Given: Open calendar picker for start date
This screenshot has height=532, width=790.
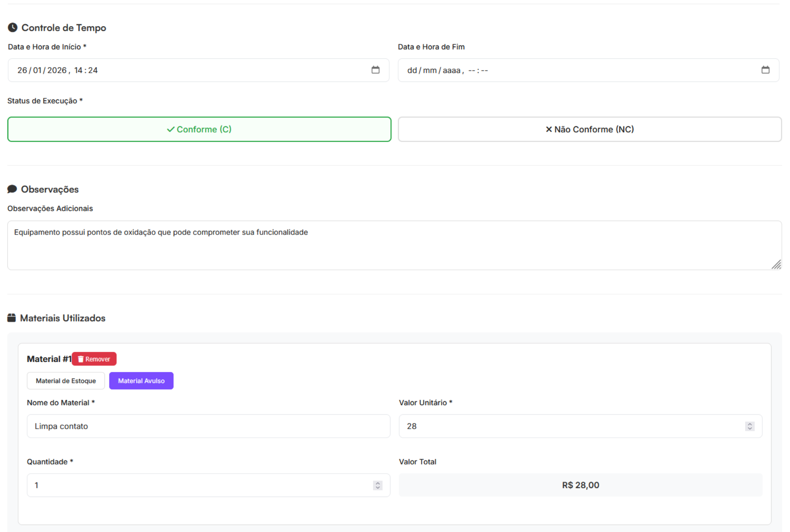Looking at the screenshot, I should (x=375, y=70).
